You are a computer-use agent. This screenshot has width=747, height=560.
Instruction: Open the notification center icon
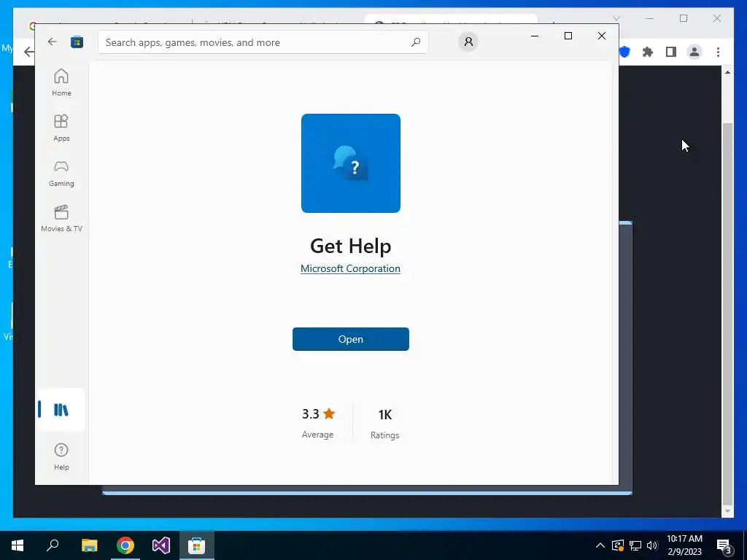[724, 546]
